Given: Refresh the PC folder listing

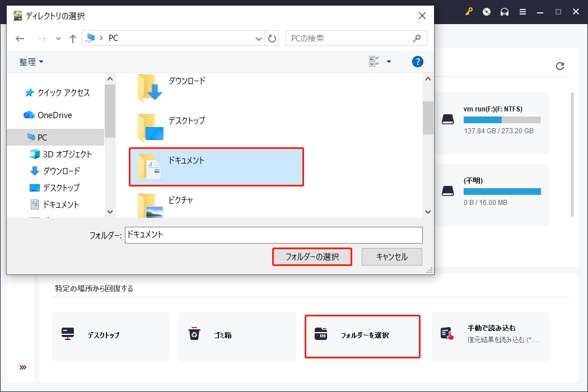Looking at the screenshot, I should pos(272,39).
